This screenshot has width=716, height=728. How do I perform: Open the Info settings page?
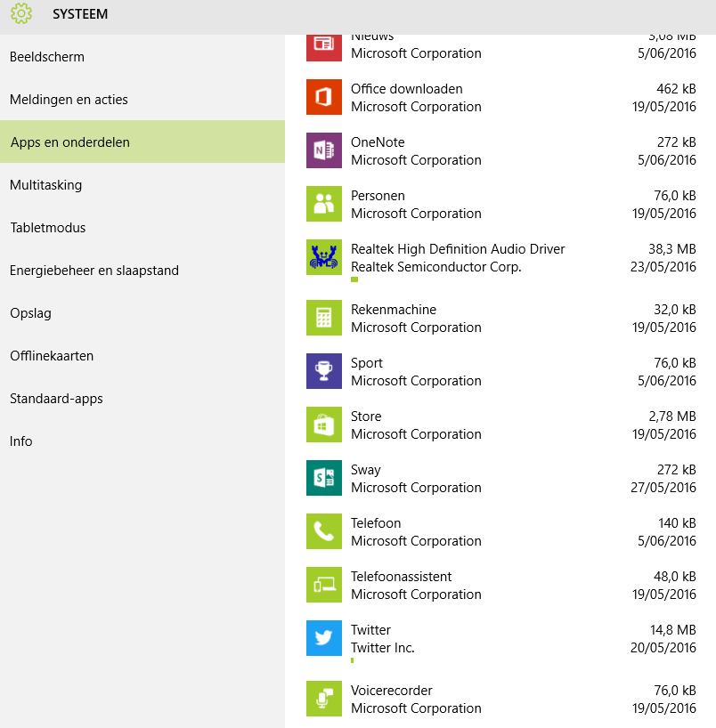click(x=142, y=441)
